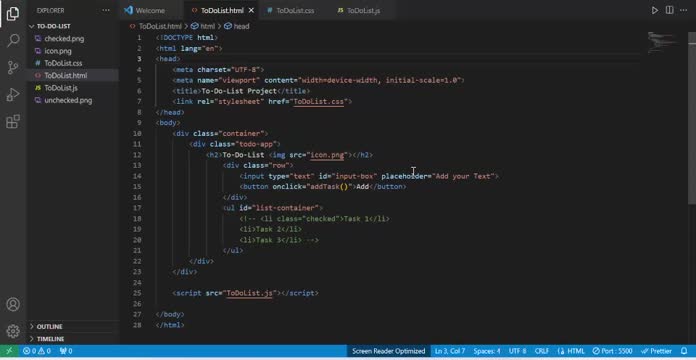Click the Run play icon in editor toolbar

pyautogui.click(x=655, y=10)
